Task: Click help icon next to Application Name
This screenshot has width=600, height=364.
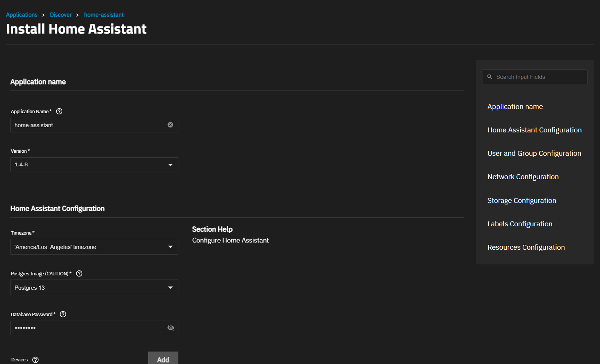Action: pyautogui.click(x=59, y=111)
